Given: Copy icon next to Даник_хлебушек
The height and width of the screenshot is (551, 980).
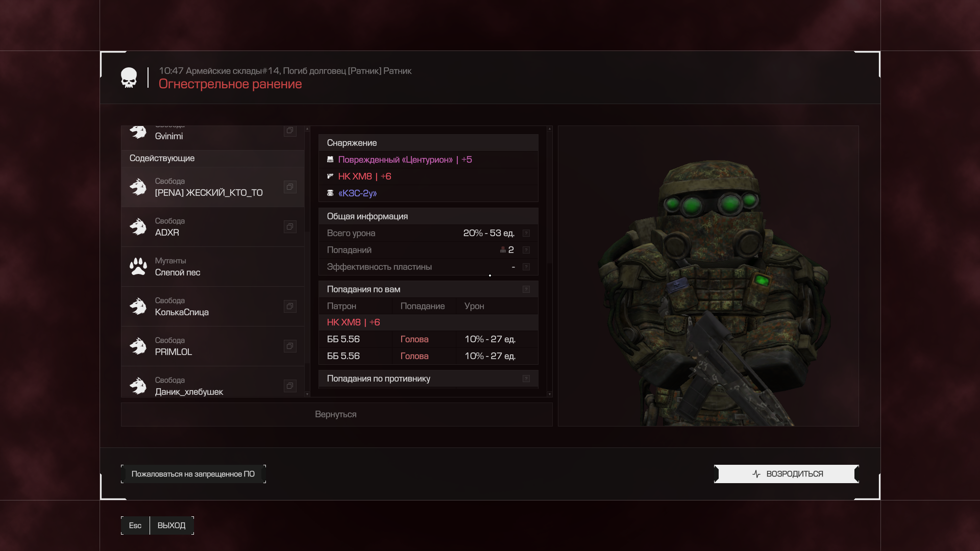Looking at the screenshot, I should [x=290, y=386].
